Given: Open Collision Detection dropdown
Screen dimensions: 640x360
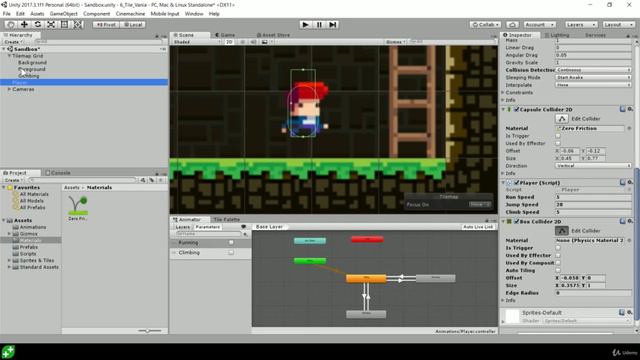Looking at the screenshot, I should [x=593, y=70].
